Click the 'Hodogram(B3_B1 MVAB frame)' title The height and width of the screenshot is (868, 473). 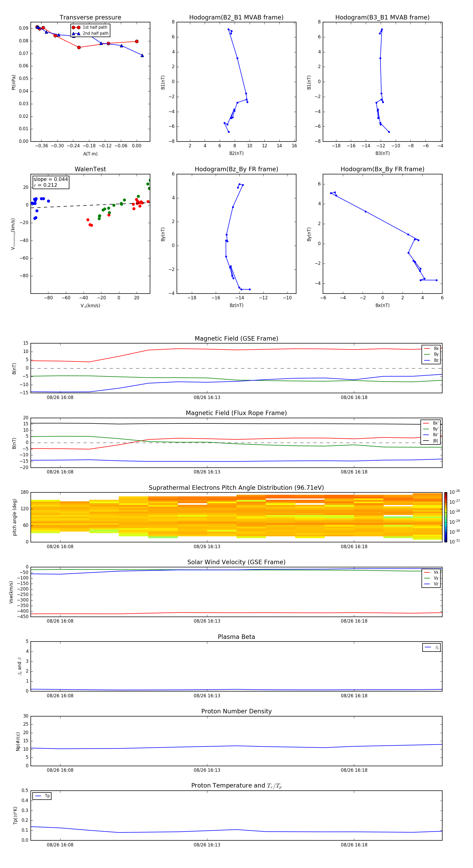click(382, 18)
